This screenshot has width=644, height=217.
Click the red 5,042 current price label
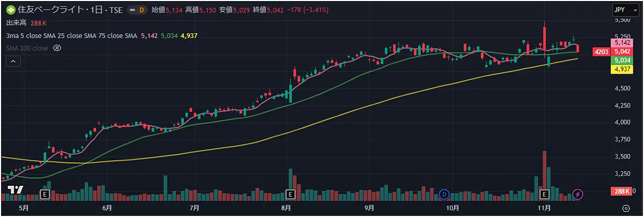coord(622,52)
